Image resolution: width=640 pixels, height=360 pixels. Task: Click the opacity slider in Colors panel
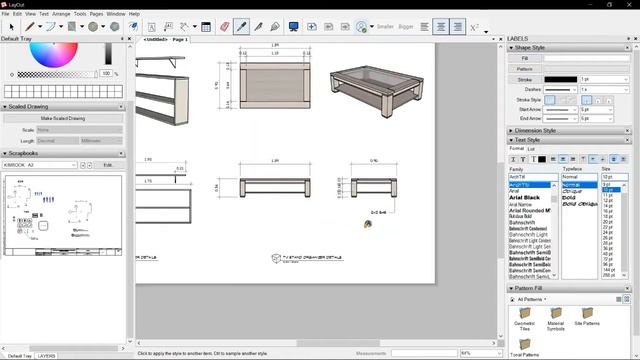click(57, 74)
